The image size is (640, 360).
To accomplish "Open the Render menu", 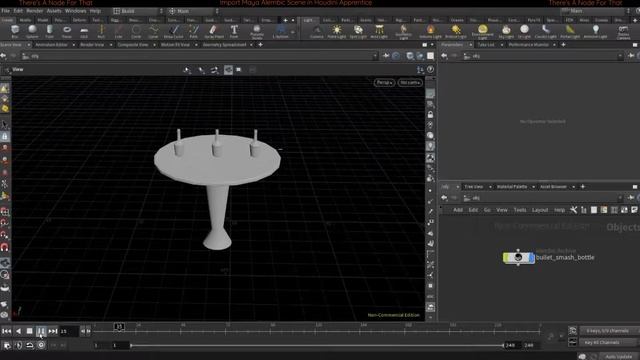I will point(35,11).
